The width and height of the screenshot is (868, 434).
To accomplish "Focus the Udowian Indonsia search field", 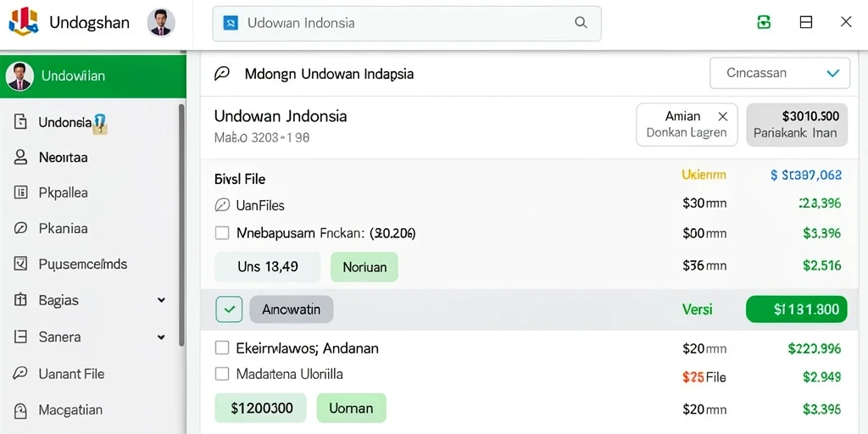I will tap(406, 23).
